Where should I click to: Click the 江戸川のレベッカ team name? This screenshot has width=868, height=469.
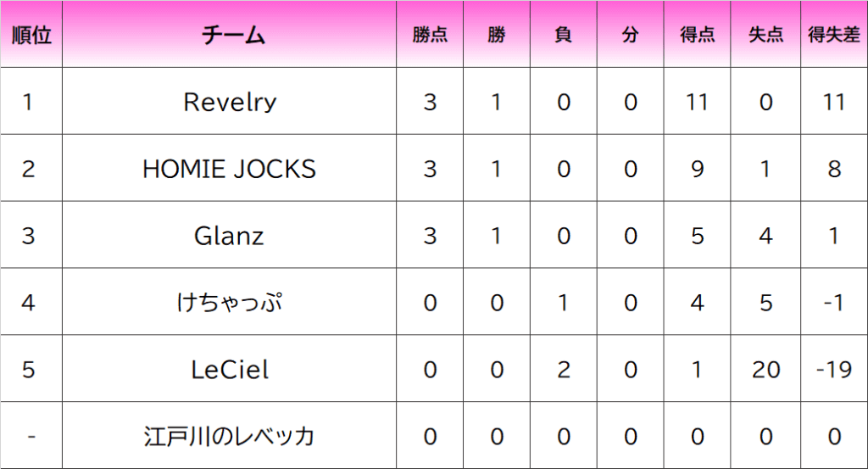click(x=229, y=436)
